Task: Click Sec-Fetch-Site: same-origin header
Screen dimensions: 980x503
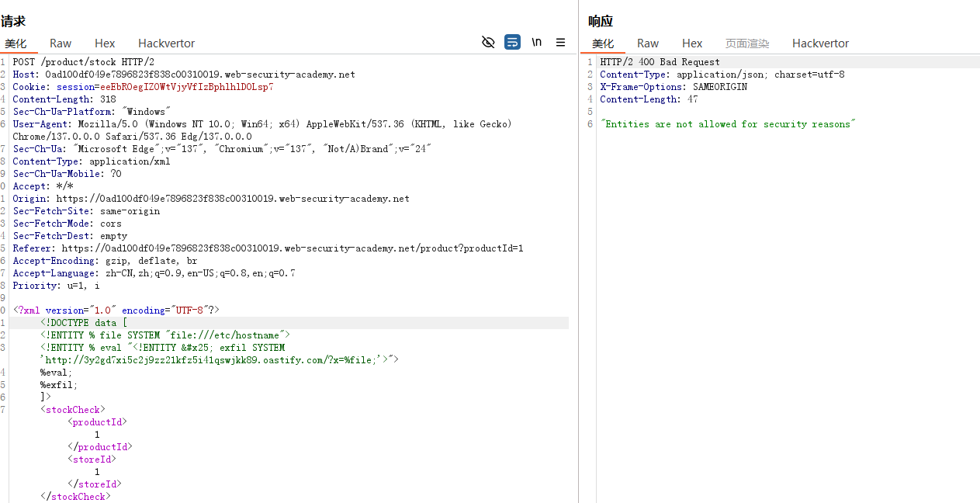Action: point(86,211)
